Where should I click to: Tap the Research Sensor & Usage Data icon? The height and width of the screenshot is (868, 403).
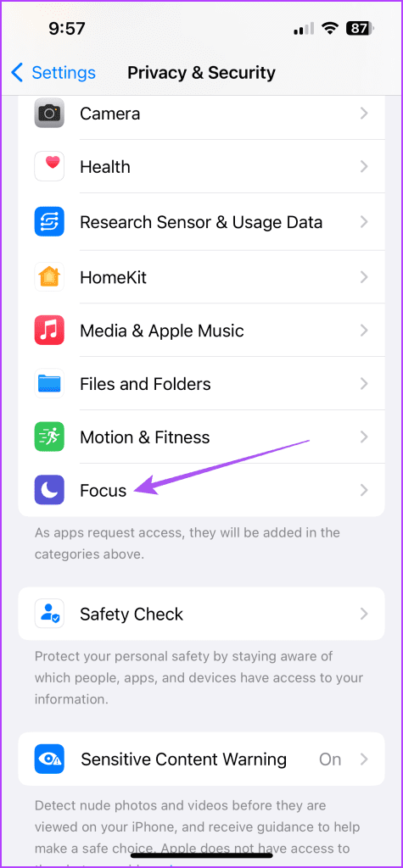tap(49, 222)
